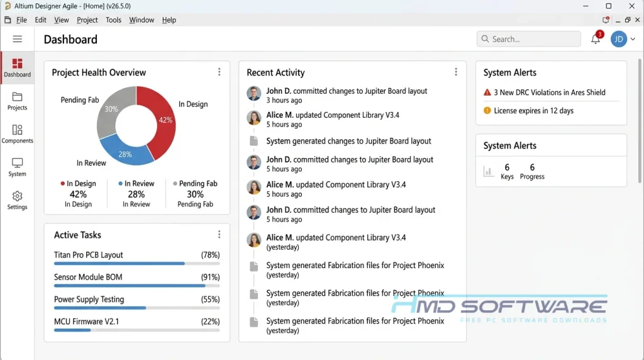The width and height of the screenshot is (644, 360).
Task: Click In Design 42% legend item
Action: [78, 194]
